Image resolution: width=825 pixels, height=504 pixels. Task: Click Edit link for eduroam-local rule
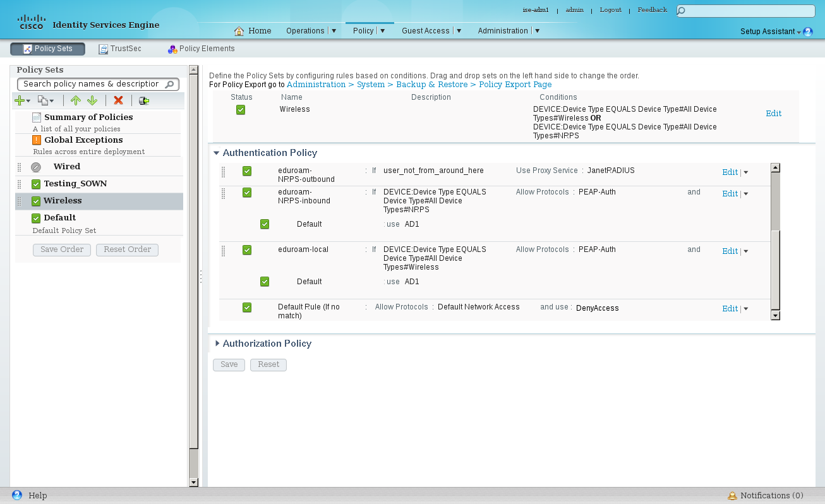[730, 251]
